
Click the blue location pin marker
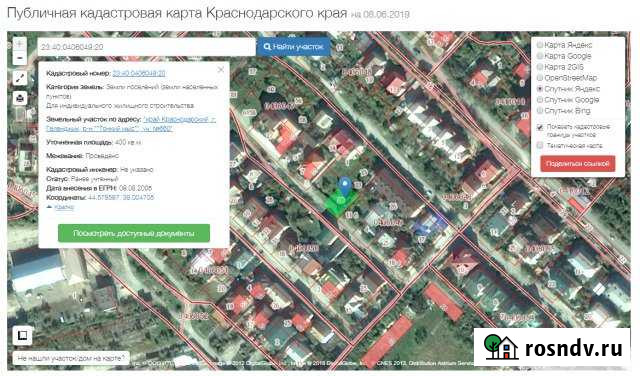345,187
